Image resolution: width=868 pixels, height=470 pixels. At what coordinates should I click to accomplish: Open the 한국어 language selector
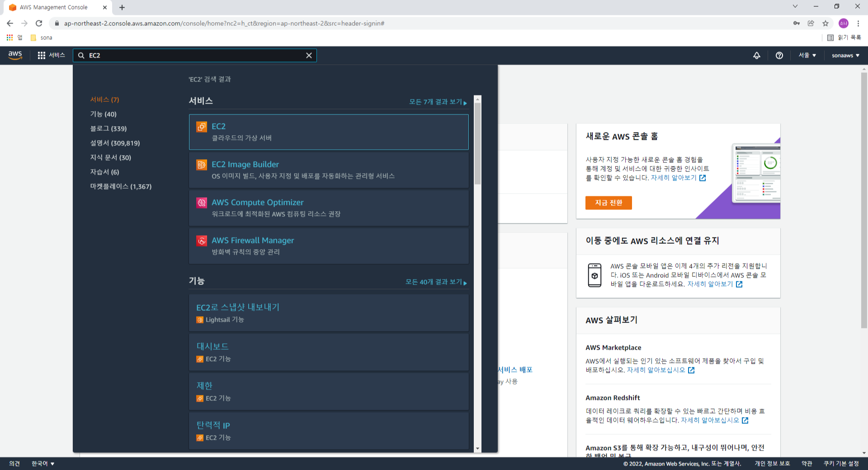pos(43,464)
